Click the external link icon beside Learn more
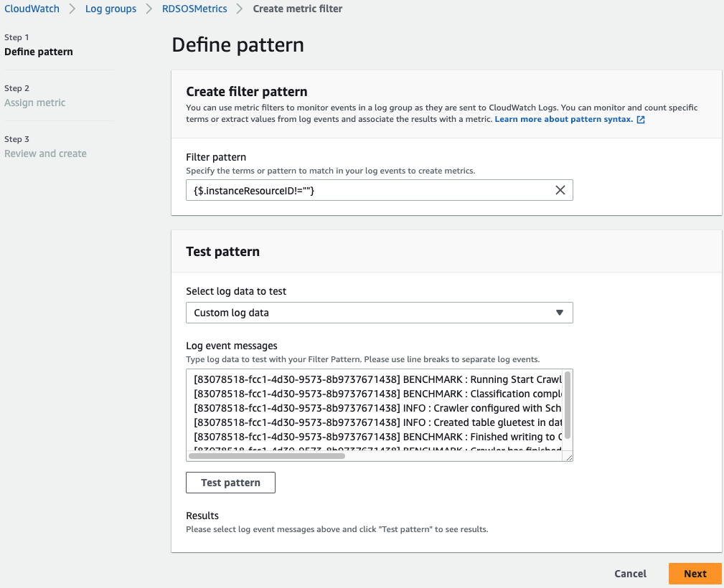724x588 pixels. coord(641,120)
